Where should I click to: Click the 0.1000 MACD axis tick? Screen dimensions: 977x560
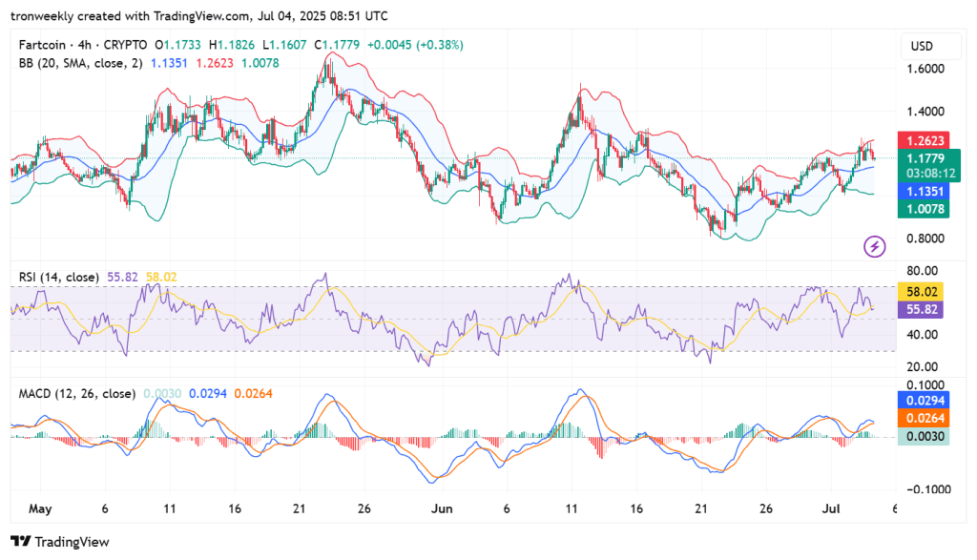coord(925,385)
